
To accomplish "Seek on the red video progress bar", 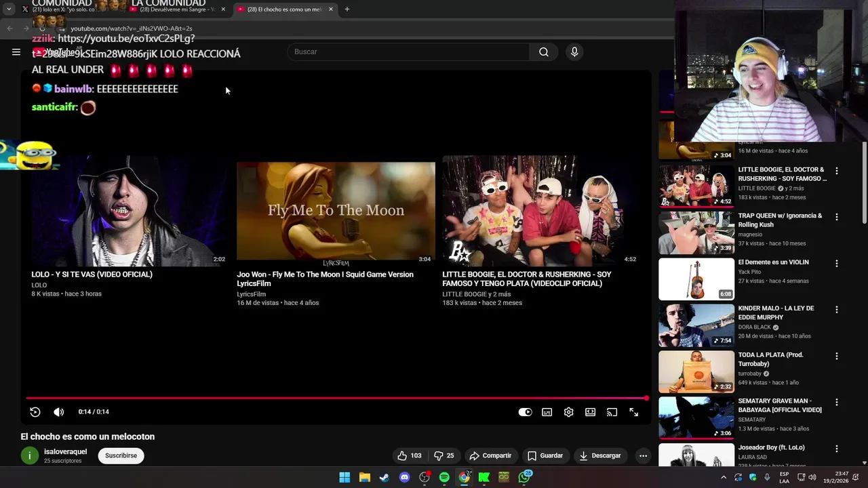I will [337, 399].
